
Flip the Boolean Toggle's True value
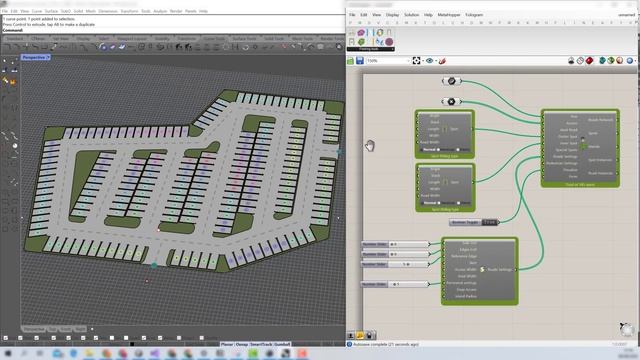[x=490, y=222]
